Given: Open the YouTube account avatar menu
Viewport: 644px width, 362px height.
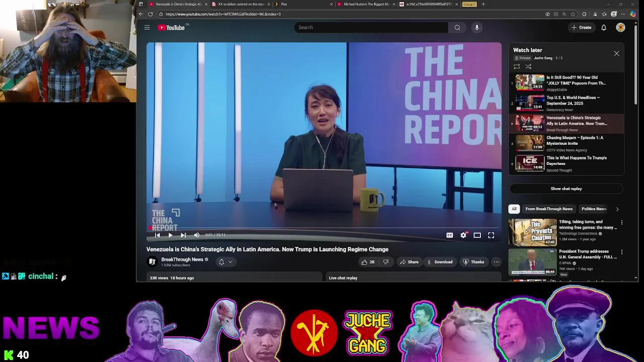Looking at the screenshot, I should (620, 28).
